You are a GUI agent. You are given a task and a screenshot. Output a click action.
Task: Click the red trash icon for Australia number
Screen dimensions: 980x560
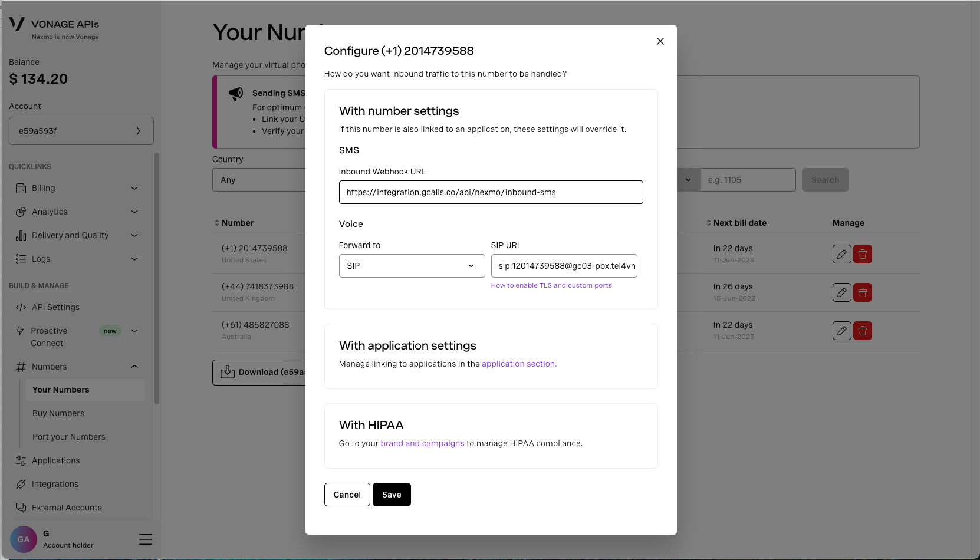pos(862,331)
